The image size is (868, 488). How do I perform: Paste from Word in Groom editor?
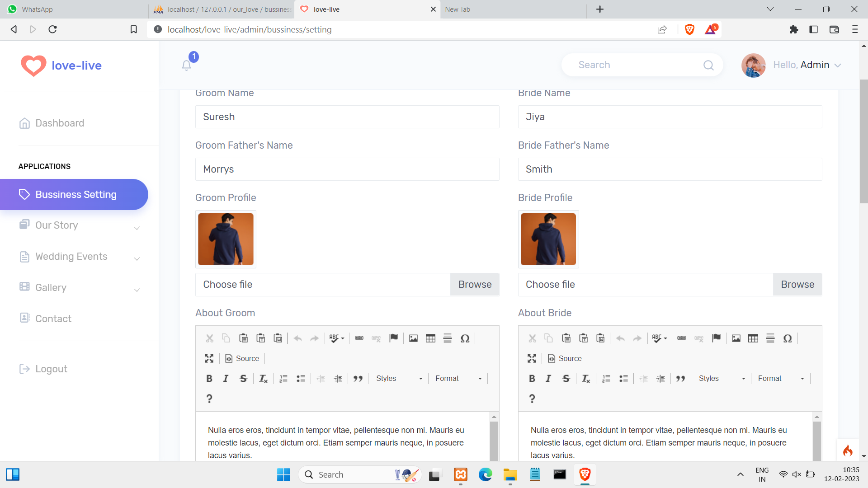click(x=278, y=338)
